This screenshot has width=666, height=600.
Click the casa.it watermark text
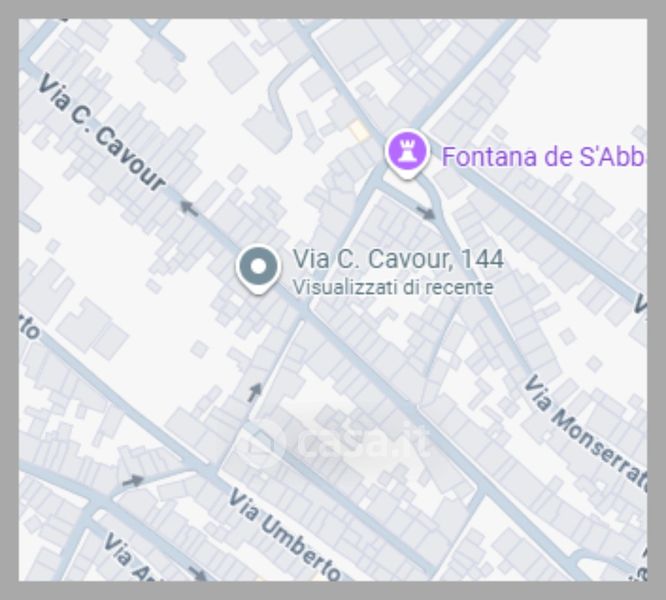pos(364,442)
